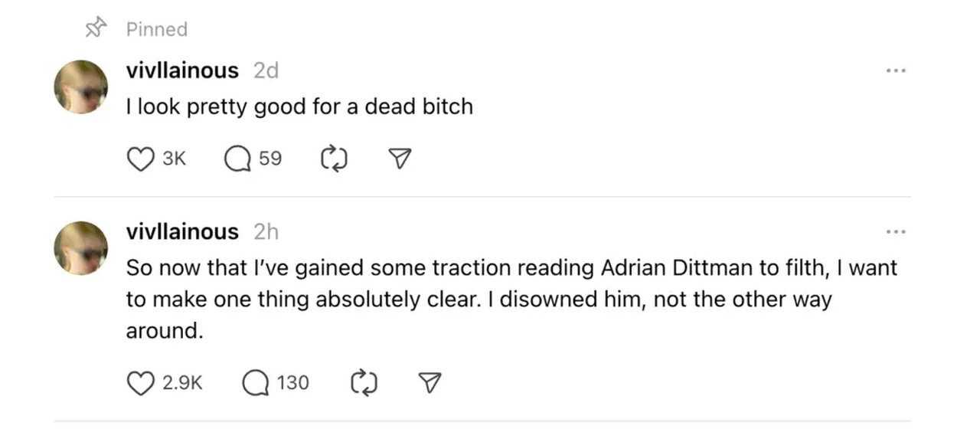This screenshot has width=980, height=429.
Task: Share the Adrian Dittman post
Action: click(x=431, y=382)
